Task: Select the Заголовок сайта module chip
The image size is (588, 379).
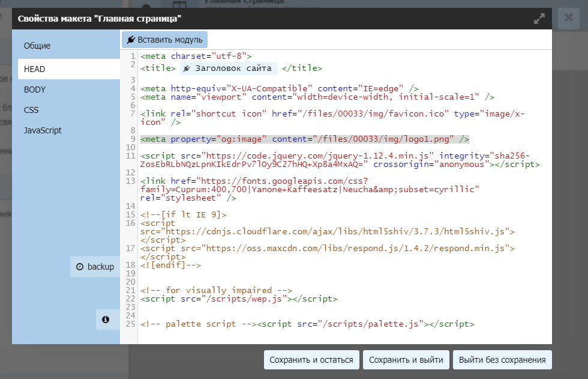Action: click(229, 68)
